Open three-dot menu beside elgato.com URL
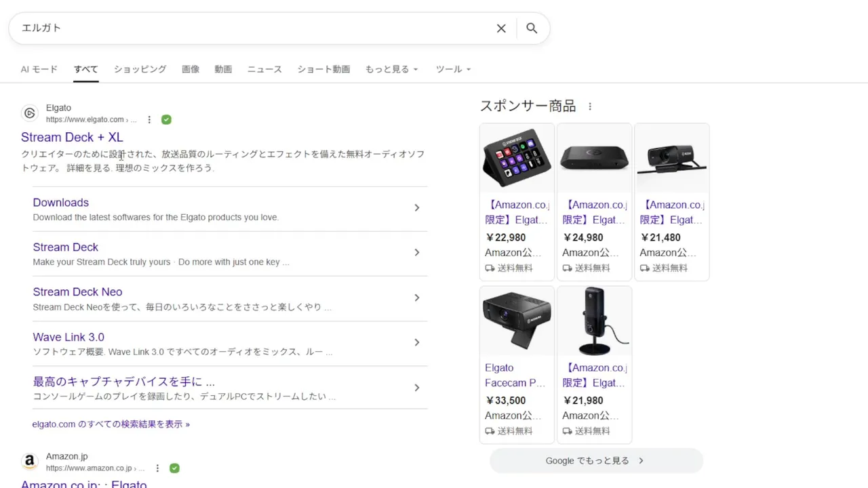The height and width of the screenshot is (488, 868). [149, 119]
